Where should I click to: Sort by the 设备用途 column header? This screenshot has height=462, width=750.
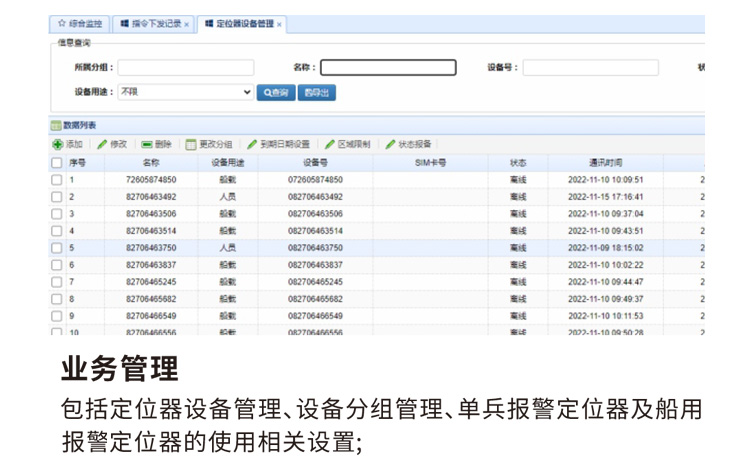click(227, 162)
